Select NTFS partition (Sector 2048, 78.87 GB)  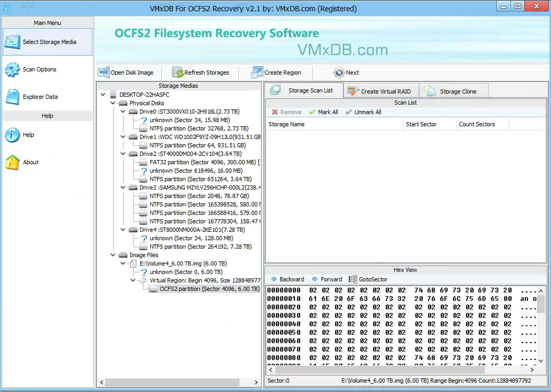pyautogui.click(x=199, y=196)
